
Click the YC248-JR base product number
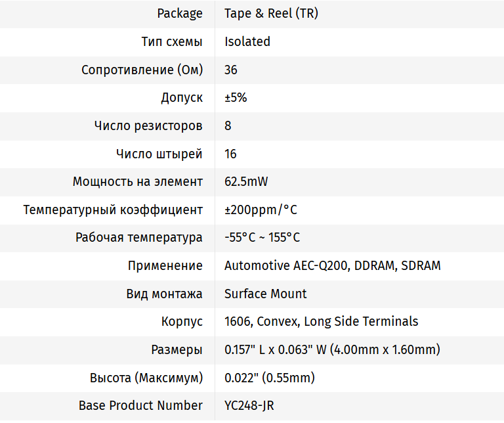click(249, 406)
